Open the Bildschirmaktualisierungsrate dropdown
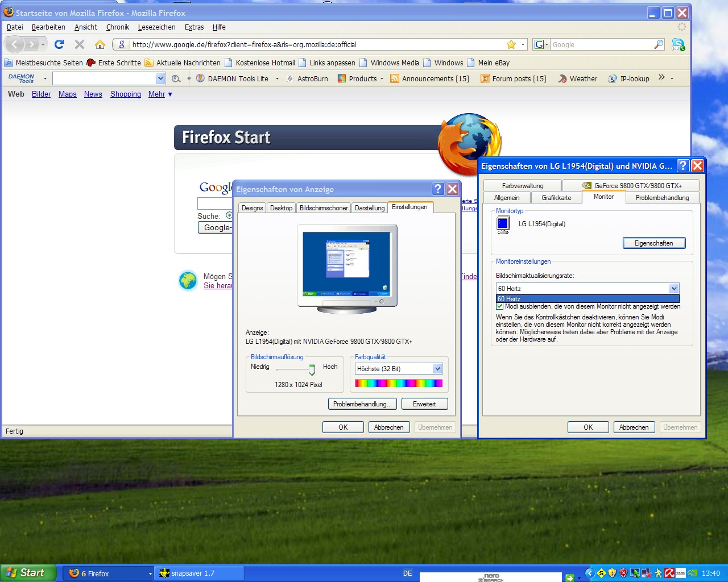The height and width of the screenshot is (582, 728). click(x=674, y=289)
